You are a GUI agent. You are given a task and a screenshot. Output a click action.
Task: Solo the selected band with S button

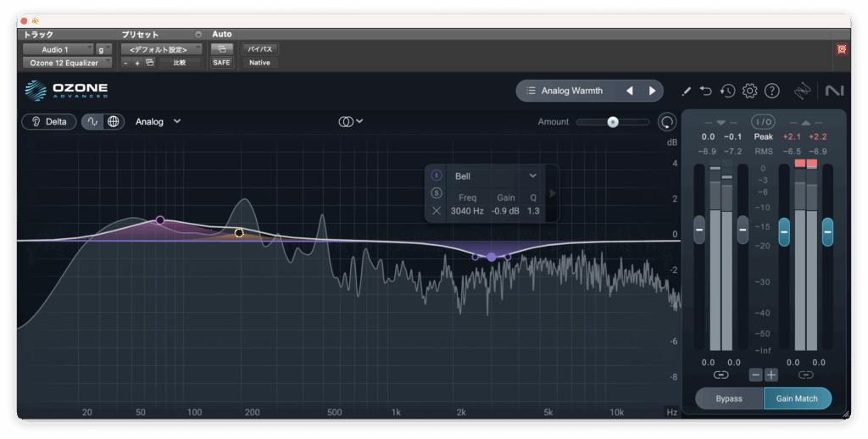[x=437, y=193]
